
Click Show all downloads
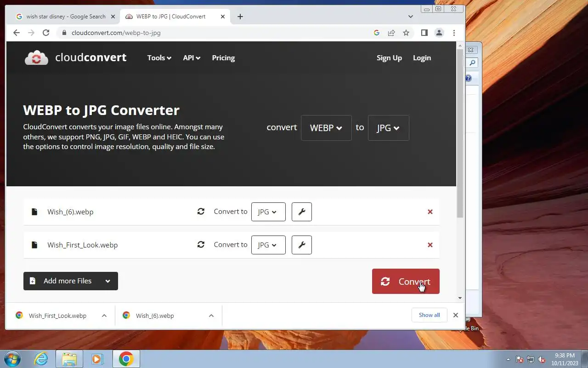click(x=429, y=315)
